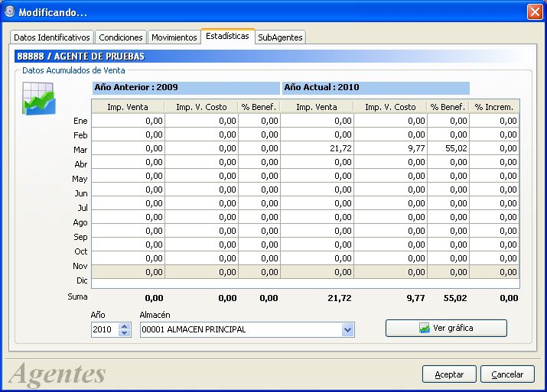Open the Almacén dropdown list
Viewport: 547px width, 392px height.
[347, 329]
